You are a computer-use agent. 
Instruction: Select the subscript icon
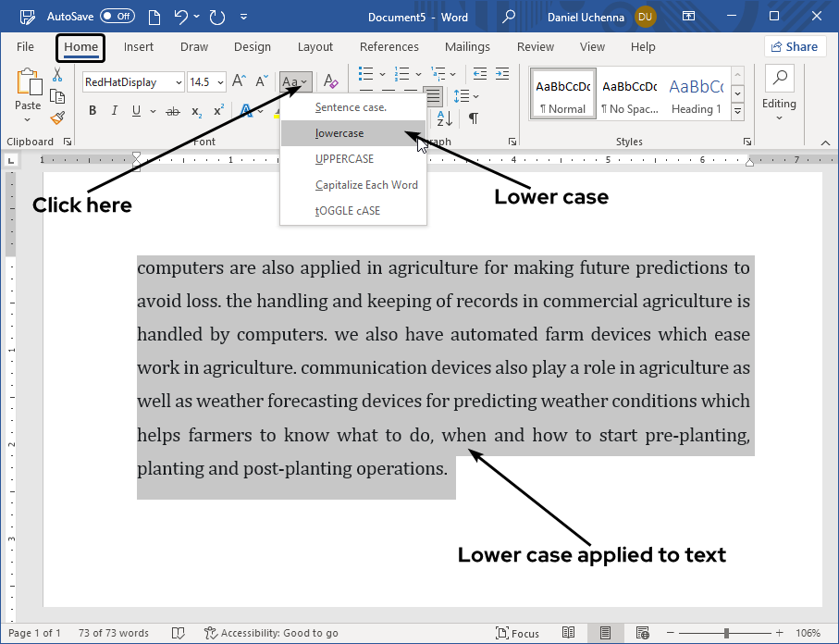(195, 112)
